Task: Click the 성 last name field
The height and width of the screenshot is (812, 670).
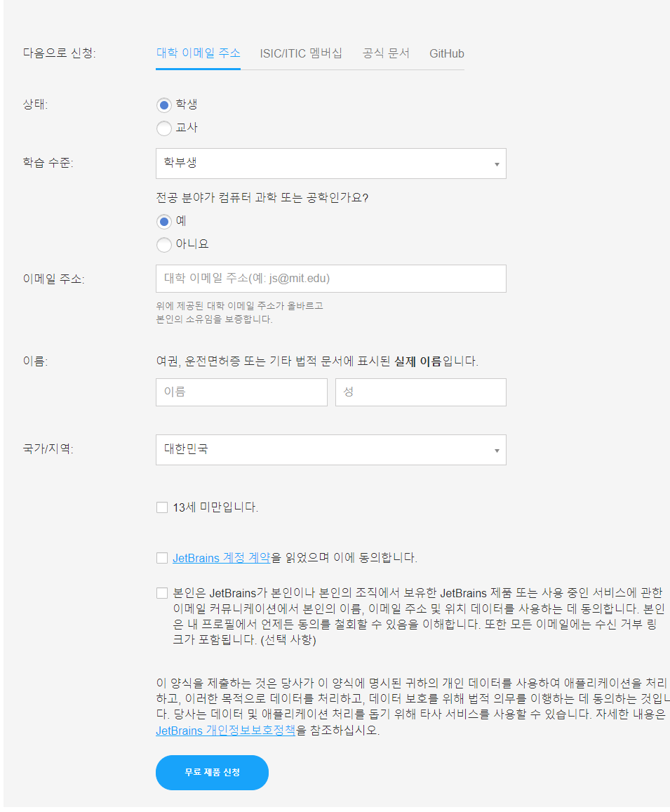Action: [421, 392]
